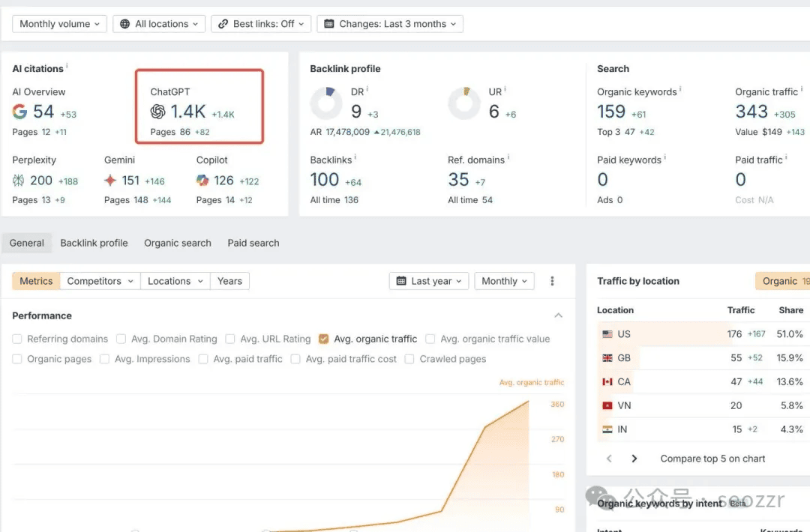The image size is (810, 532).
Task: Click the Gemini sparkle icon
Action: coord(110,181)
